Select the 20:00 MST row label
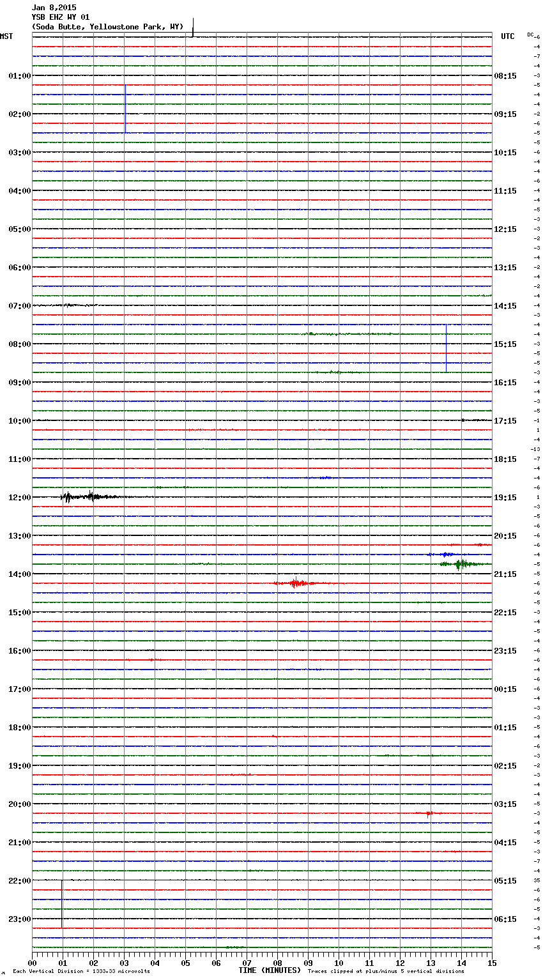The image size is (543, 980). click(x=19, y=804)
